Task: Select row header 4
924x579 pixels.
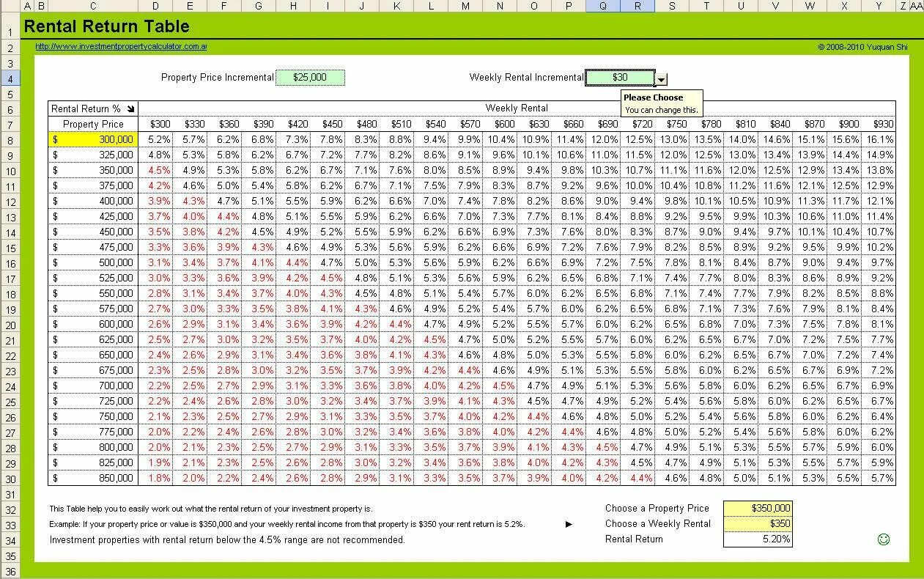Action: click(x=10, y=78)
